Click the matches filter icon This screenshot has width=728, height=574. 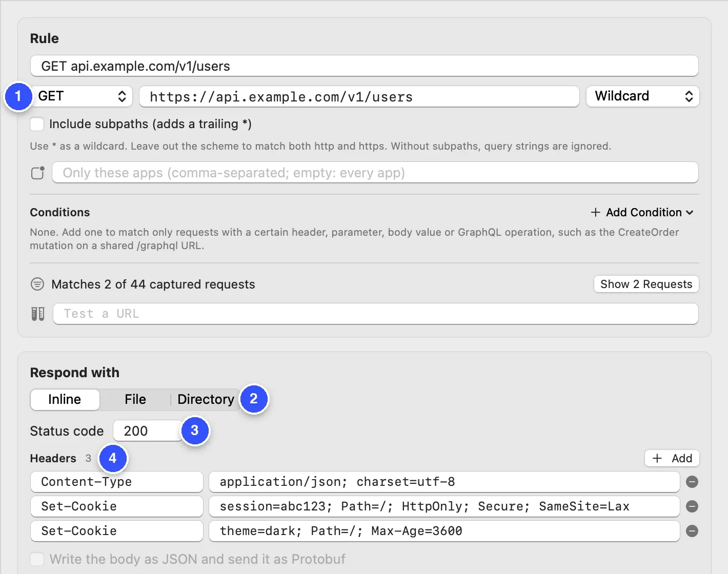tap(37, 284)
